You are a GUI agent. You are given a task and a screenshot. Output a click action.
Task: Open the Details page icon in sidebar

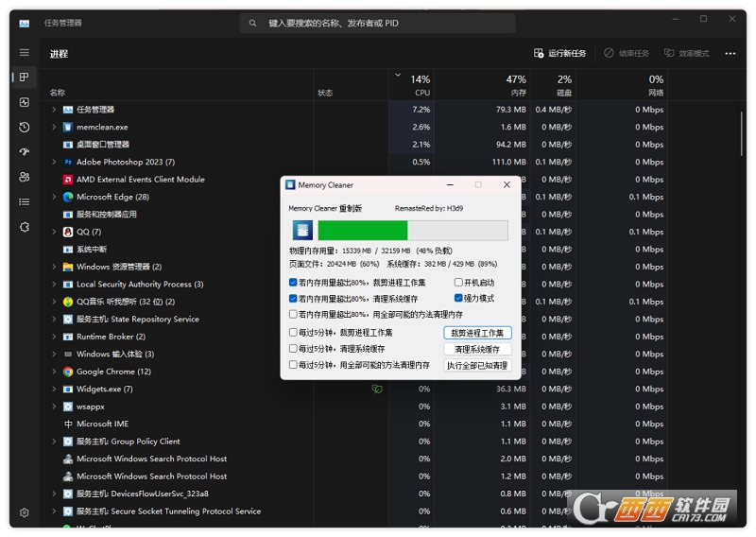point(25,201)
